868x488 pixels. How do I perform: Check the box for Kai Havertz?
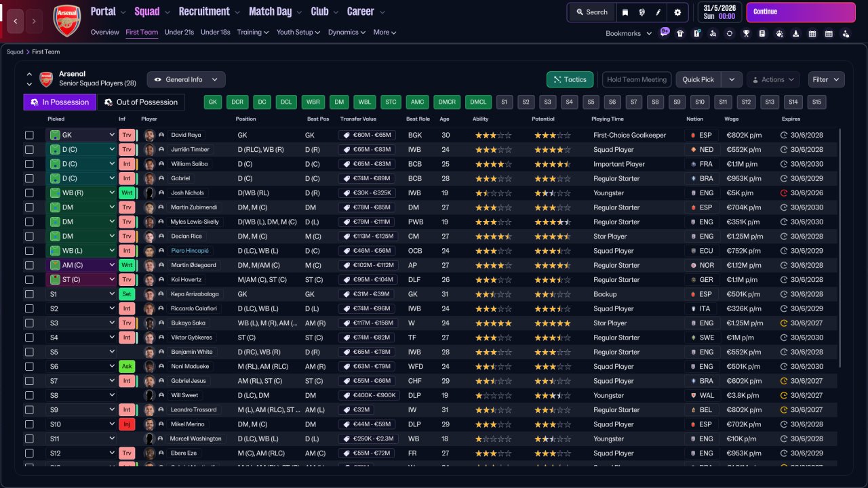[x=29, y=280]
